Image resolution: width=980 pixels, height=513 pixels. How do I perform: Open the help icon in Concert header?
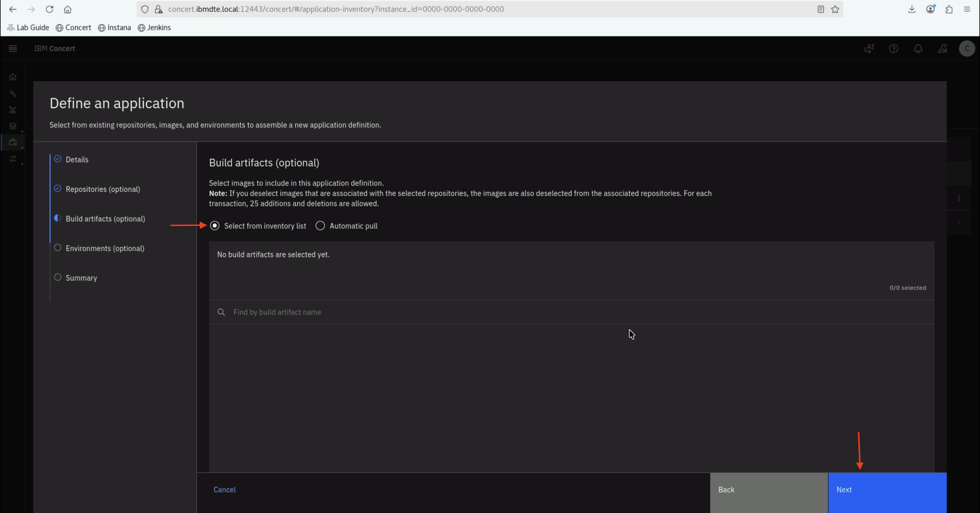(x=894, y=48)
